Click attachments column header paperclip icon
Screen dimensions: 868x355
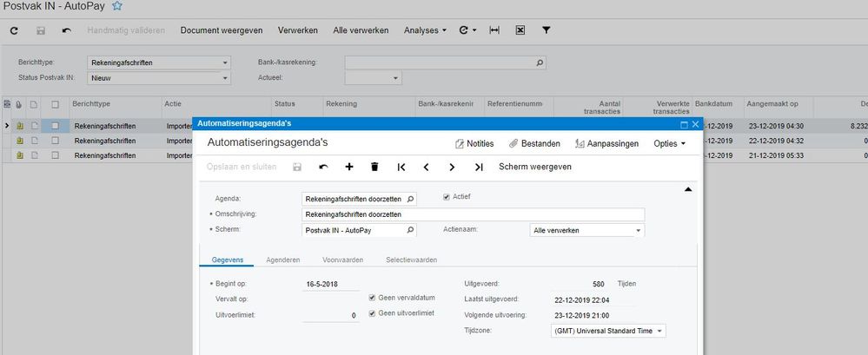pyautogui.click(x=18, y=104)
